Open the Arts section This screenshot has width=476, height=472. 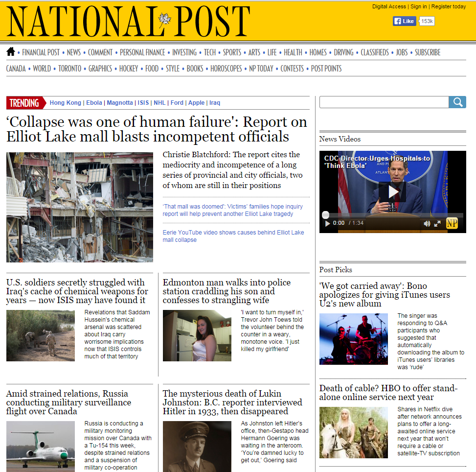pos(254,52)
